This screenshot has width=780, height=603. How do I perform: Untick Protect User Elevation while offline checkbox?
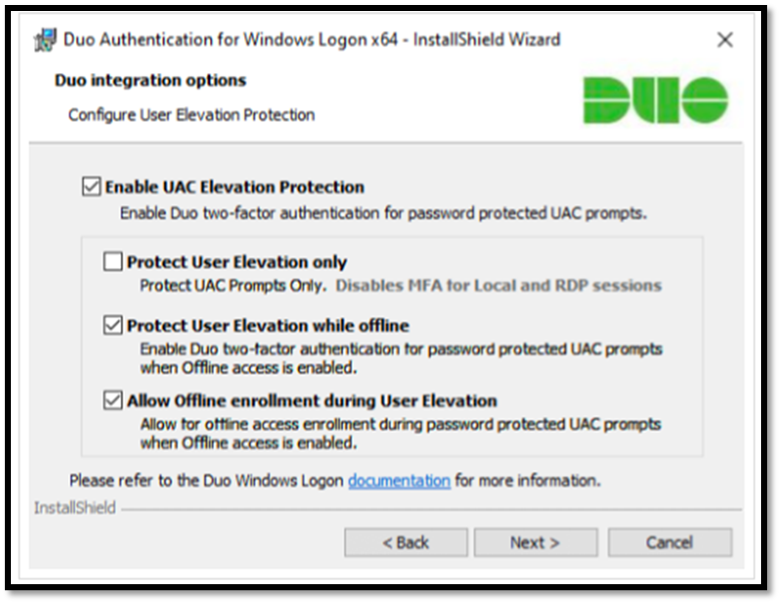[113, 325]
